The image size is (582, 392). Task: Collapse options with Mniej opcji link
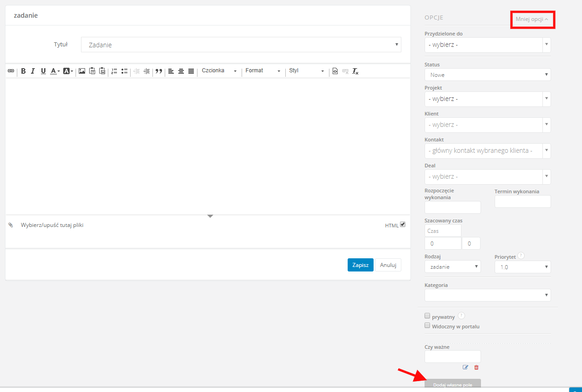pos(532,19)
